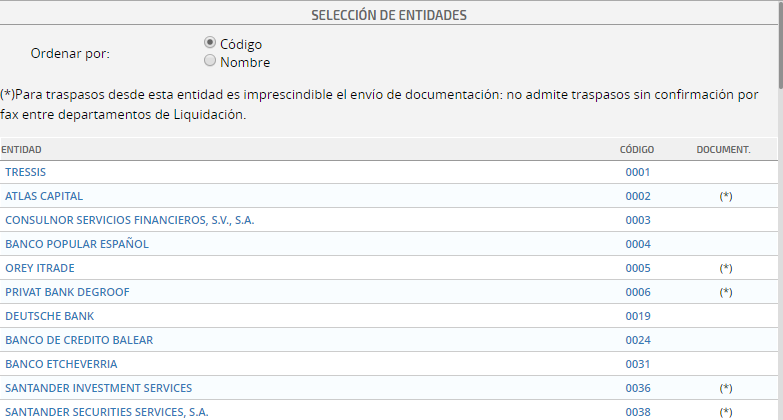This screenshot has height=420, width=783.
Task: Select the Código sort radio button
Action: 210,43
